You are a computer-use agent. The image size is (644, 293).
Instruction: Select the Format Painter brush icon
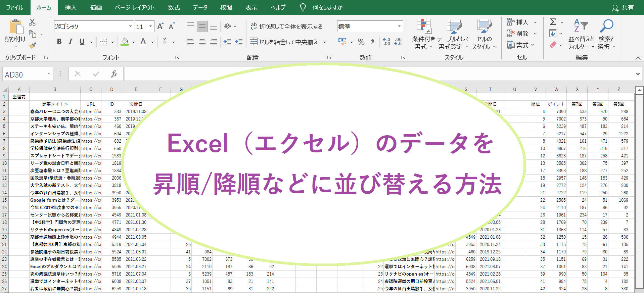33,45
